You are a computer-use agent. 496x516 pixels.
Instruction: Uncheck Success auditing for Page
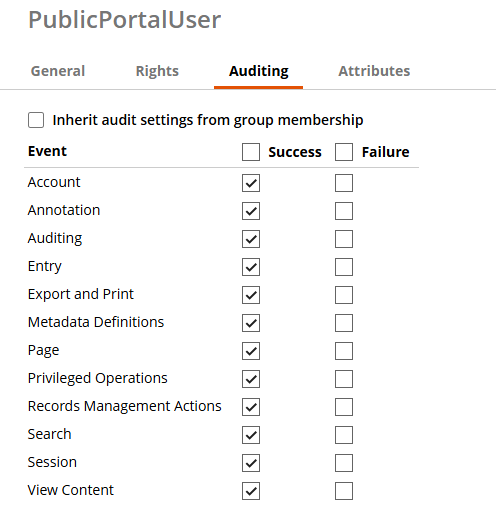coord(251,351)
